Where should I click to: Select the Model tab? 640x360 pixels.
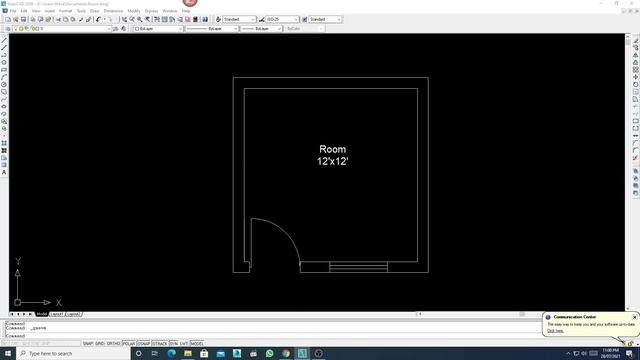tap(42, 314)
